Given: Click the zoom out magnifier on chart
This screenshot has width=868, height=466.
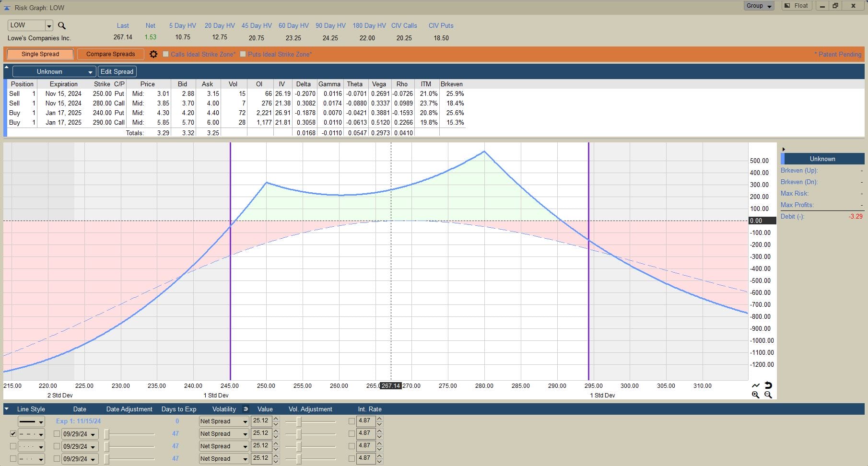Looking at the screenshot, I should [768, 395].
